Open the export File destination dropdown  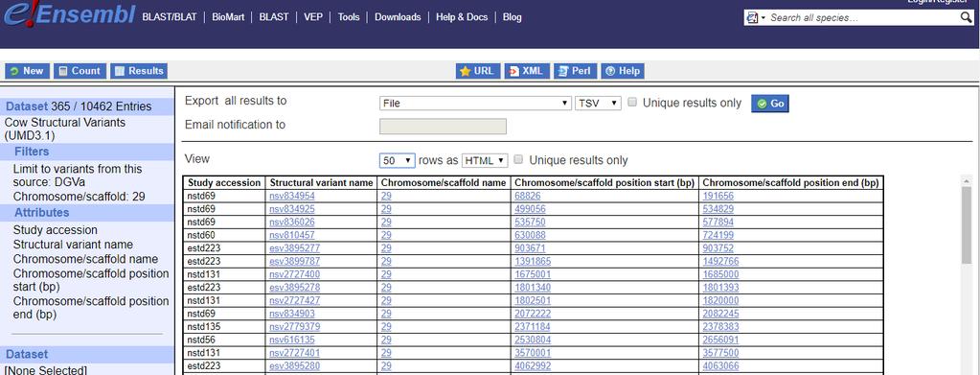point(475,104)
